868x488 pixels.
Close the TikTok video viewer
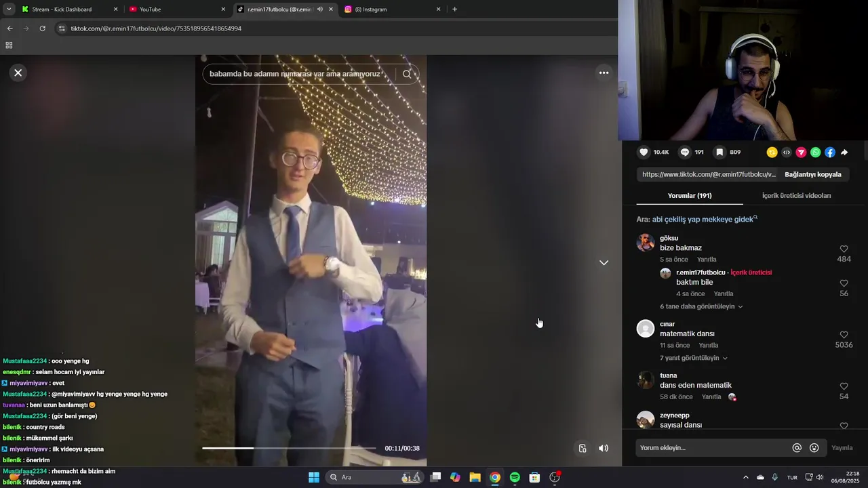coord(18,73)
